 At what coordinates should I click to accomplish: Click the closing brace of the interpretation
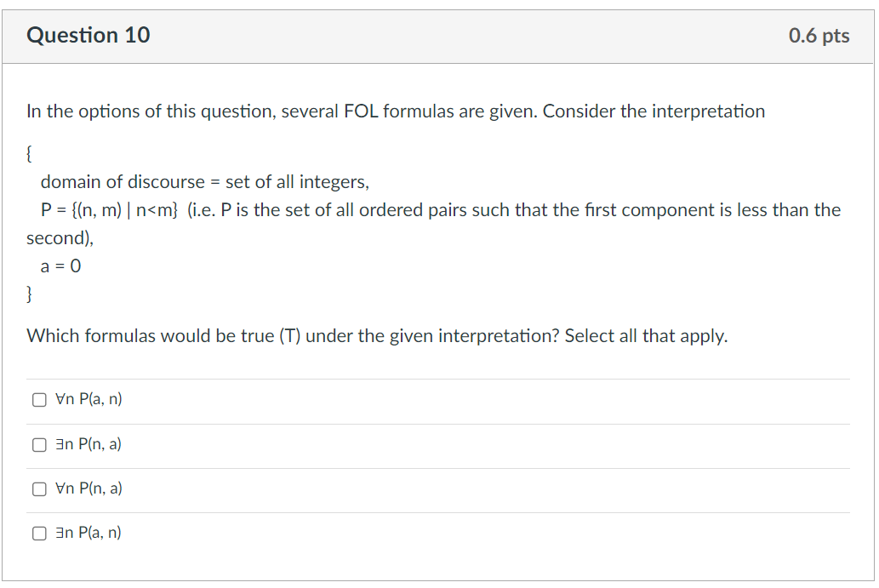pos(29,294)
